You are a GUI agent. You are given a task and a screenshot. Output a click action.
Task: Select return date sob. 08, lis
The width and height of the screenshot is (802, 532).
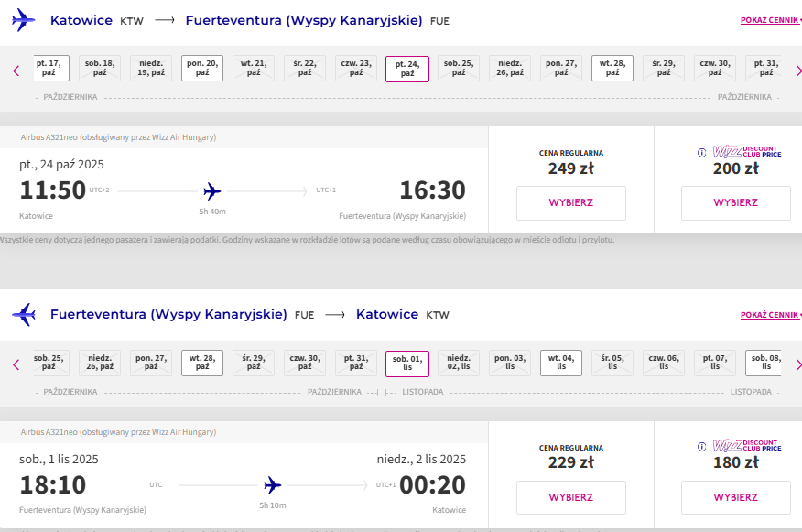click(x=764, y=363)
